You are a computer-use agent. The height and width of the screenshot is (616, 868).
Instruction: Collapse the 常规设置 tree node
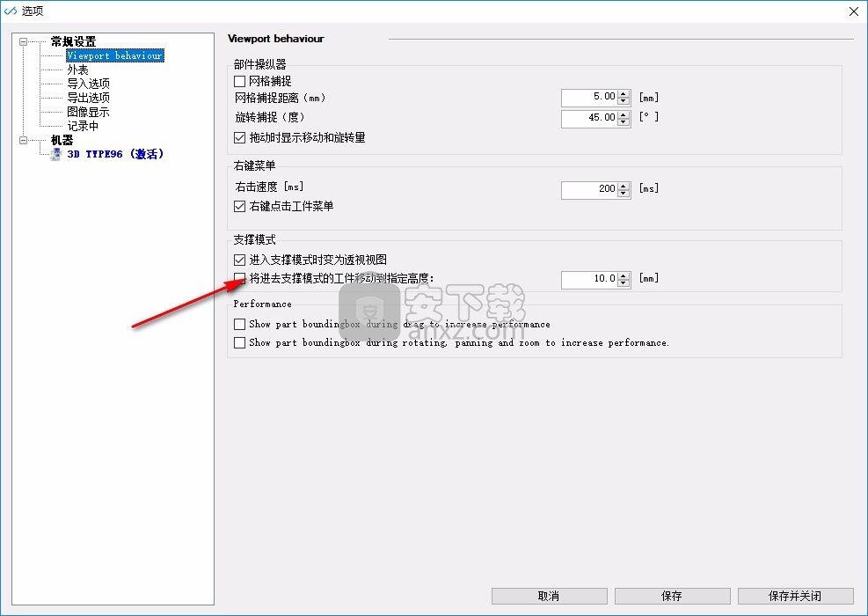click(x=23, y=41)
